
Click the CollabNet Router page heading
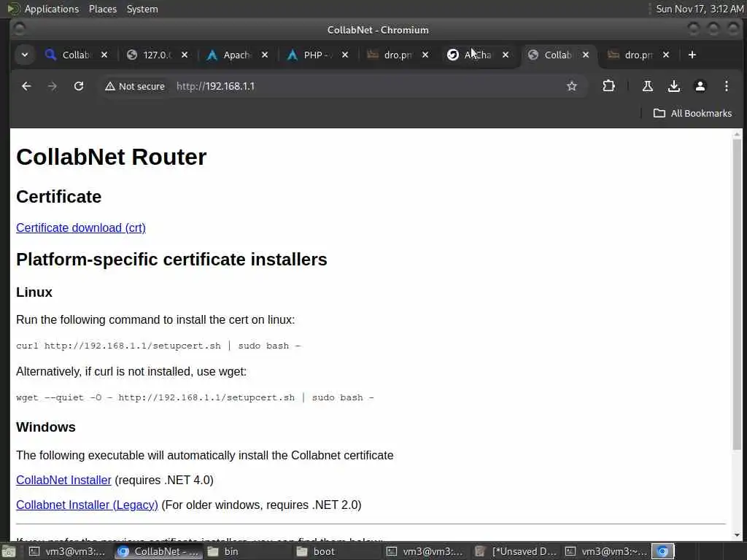point(112,157)
